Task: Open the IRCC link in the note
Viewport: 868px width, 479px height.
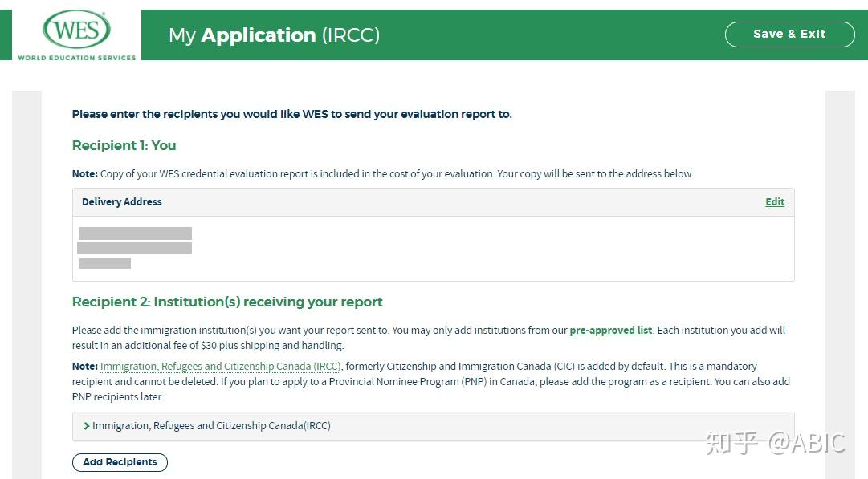Action: pyautogui.click(x=221, y=367)
